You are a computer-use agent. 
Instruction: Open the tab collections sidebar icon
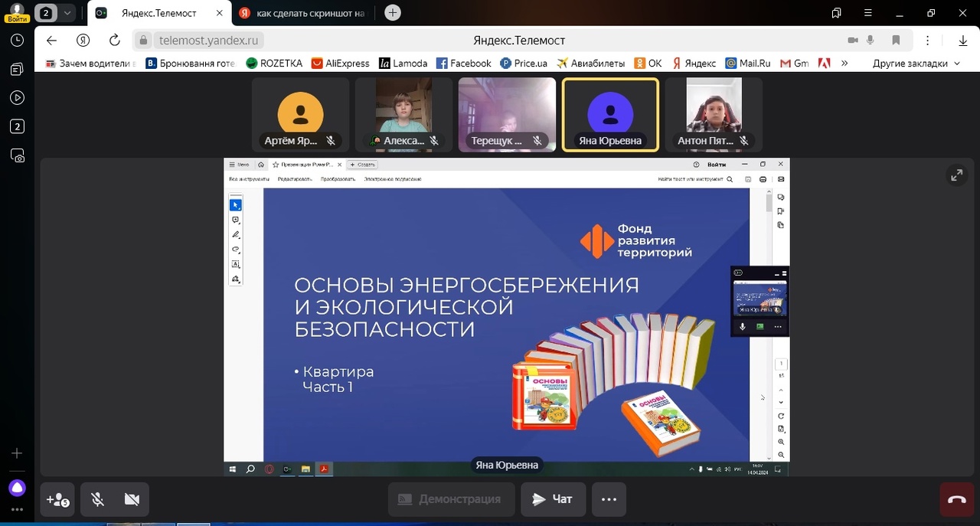click(17, 69)
